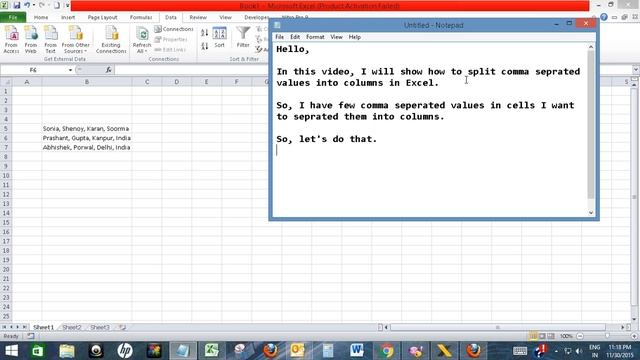Image resolution: width=640 pixels, height=360 pixels.
Task: Switch to the Formulas ribbon tab
Action: coord(141,17)
